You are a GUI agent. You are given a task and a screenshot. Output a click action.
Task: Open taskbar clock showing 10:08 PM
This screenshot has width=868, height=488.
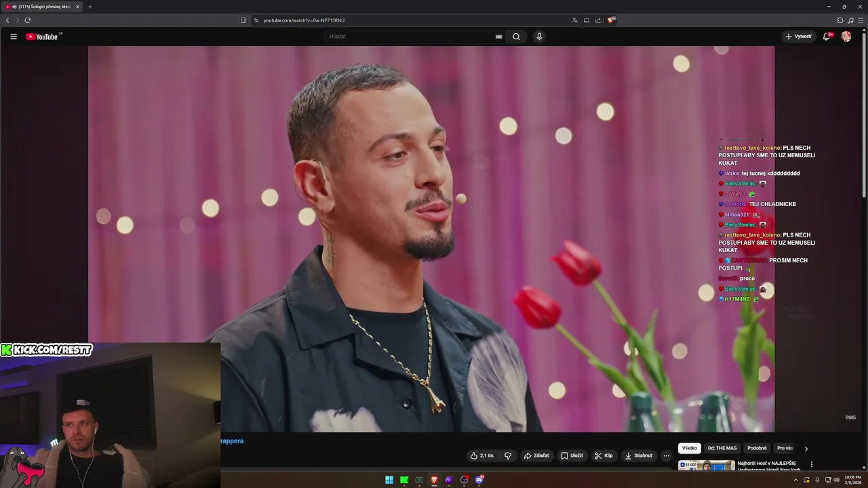click(x=853, y=480)
